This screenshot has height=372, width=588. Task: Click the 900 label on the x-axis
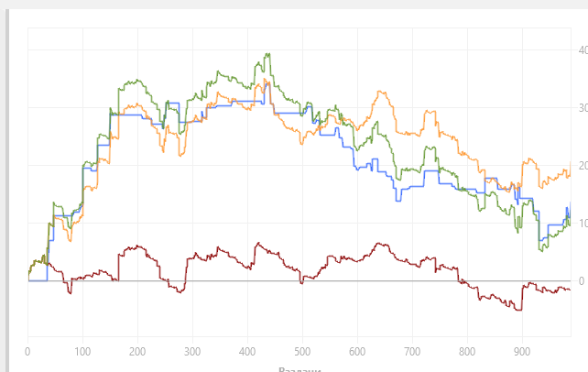(522, 351)
